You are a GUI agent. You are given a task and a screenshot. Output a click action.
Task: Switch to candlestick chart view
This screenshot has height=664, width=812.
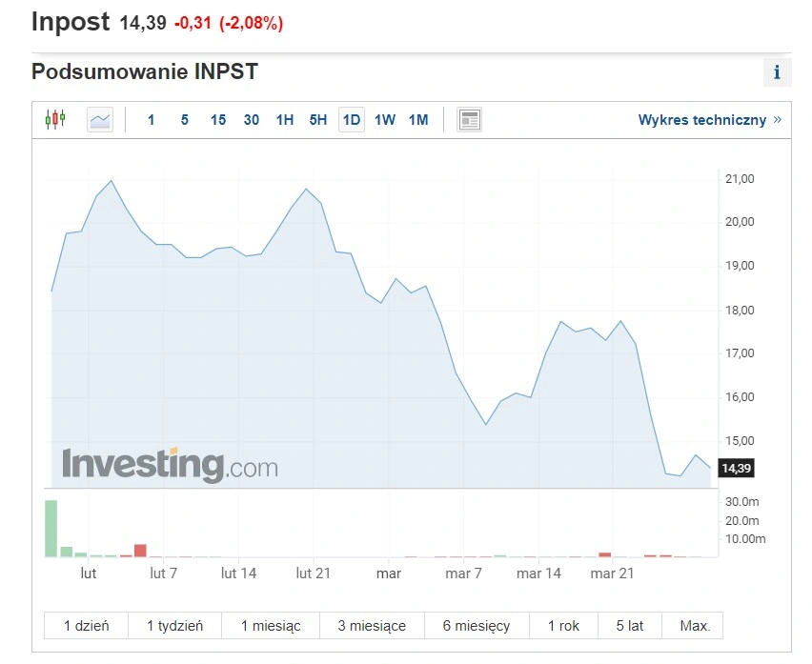tap(55, 119)
